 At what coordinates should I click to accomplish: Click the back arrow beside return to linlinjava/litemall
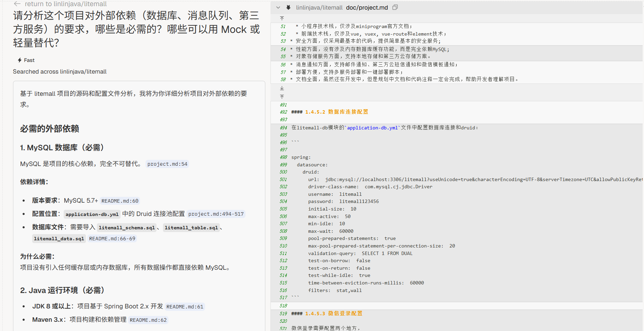[17, 4]
